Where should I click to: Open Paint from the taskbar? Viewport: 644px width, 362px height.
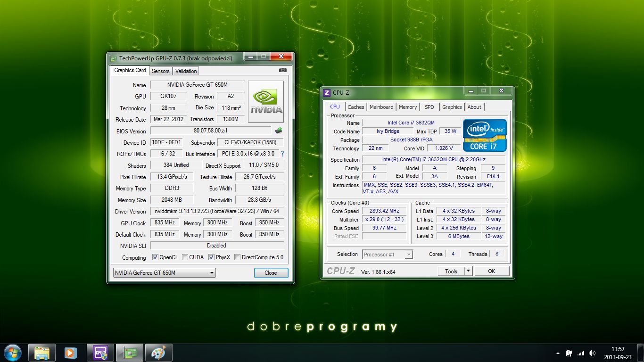[x=158, y=353]
